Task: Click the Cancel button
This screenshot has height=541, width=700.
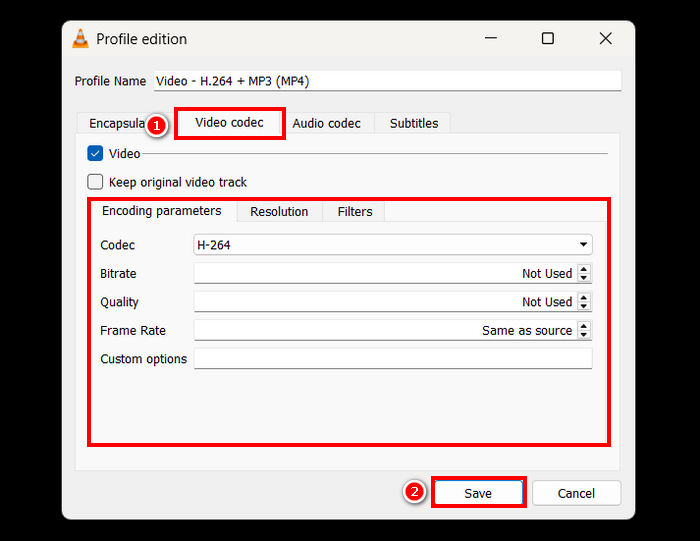Action: click(576, 493)
